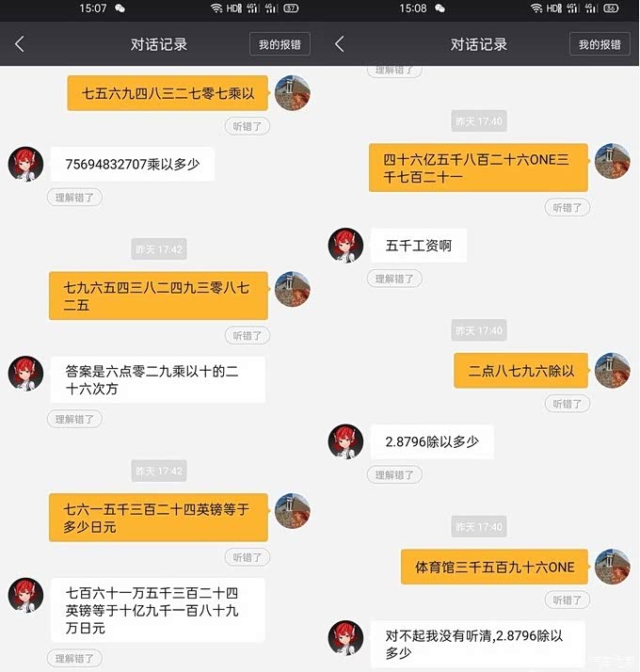Mark 2.8796除以多少 reply as 理解错了
This screenshot has width=640, height=672.
click(x=394, y=475)
